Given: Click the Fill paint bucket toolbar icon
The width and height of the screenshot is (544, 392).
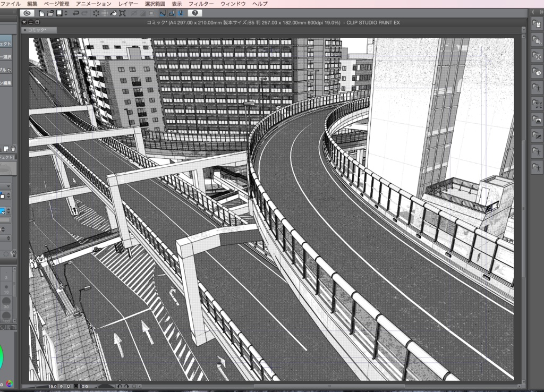Looking at the screenshot, I should click(x=114, y=13).
